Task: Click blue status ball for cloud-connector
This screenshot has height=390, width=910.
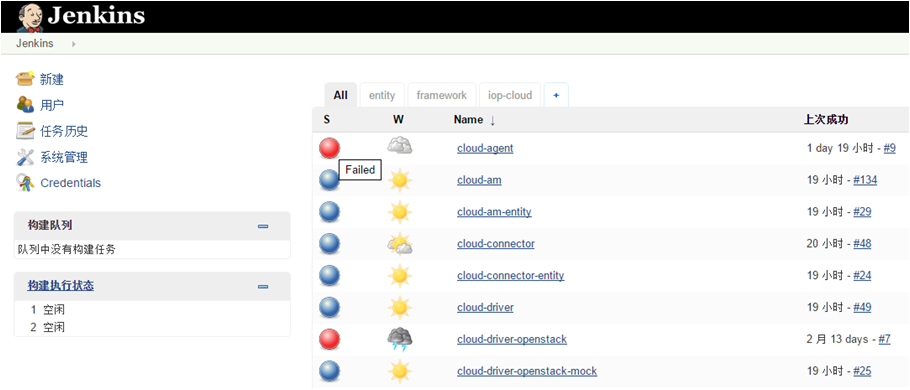Action: coord(330,244)
